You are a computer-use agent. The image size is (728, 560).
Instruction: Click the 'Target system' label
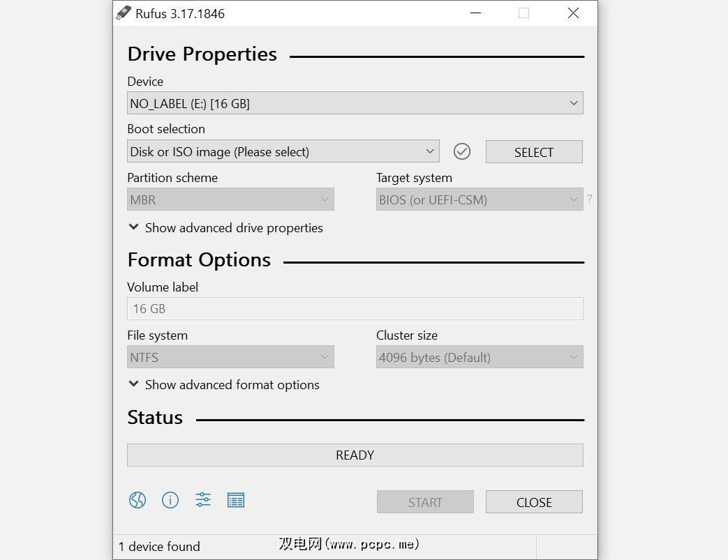(414, 178)
